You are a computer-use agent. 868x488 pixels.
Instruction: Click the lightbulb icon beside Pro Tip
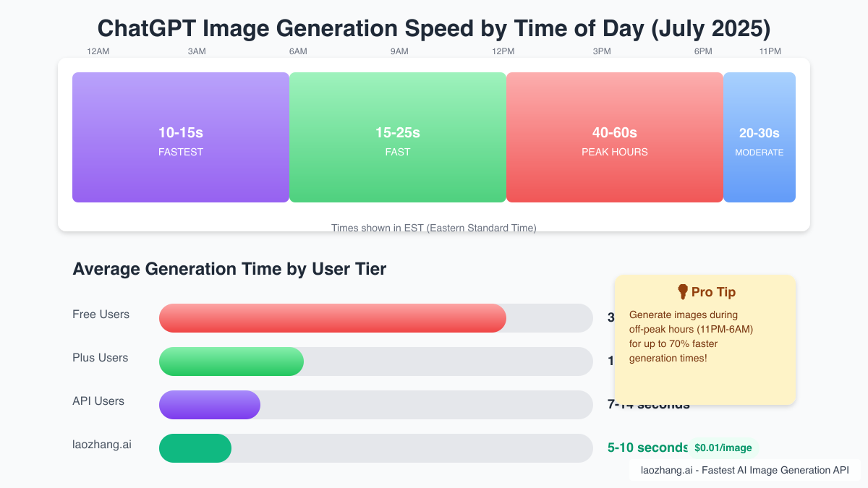click(x=682, y=291)
